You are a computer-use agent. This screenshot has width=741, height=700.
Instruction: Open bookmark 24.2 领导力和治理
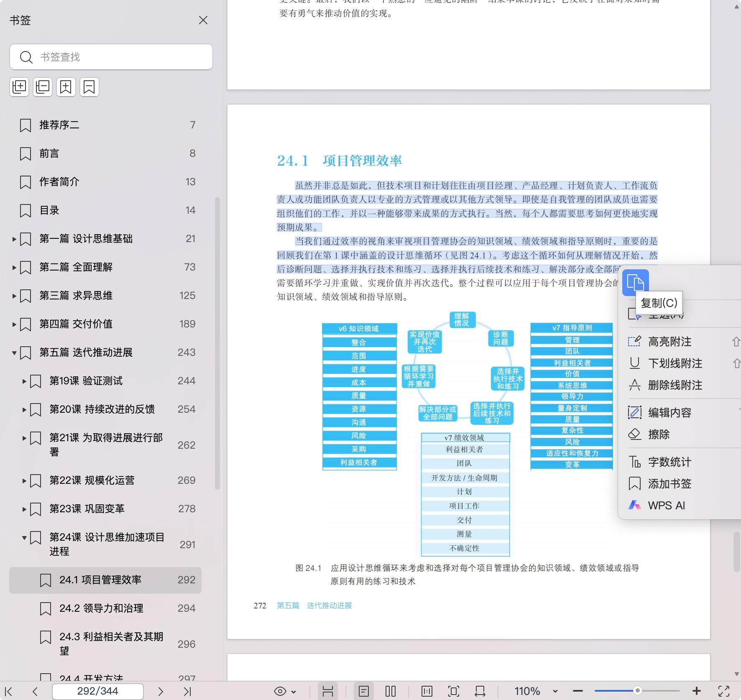(101, 608)
